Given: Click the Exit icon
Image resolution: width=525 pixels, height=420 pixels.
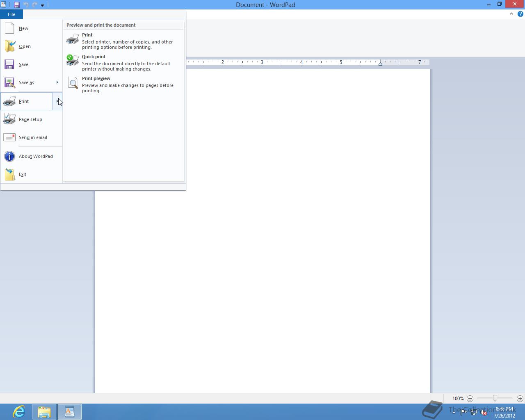Looking at the screenshot, I should pyautogui.click(x=9, y=174).
